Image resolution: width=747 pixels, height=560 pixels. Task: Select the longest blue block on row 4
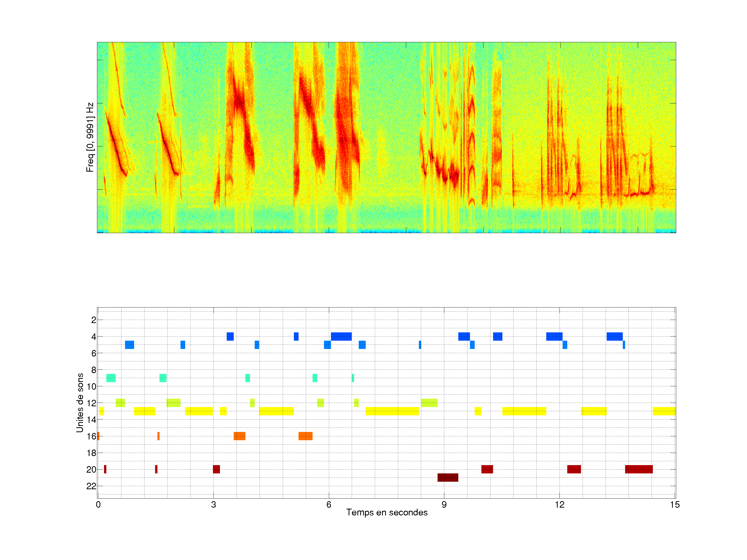tap(341, 336)
